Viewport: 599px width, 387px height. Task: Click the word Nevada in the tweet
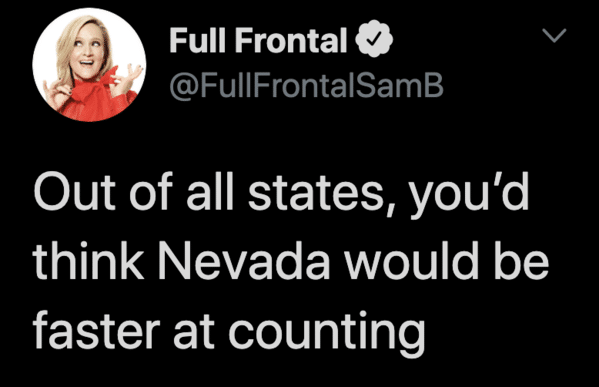[244, 260]
